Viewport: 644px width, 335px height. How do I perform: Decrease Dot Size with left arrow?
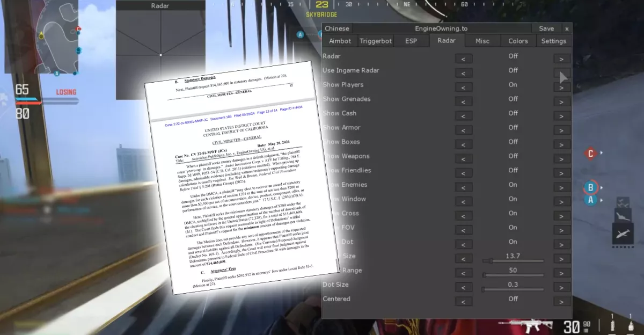coord(464,287)
